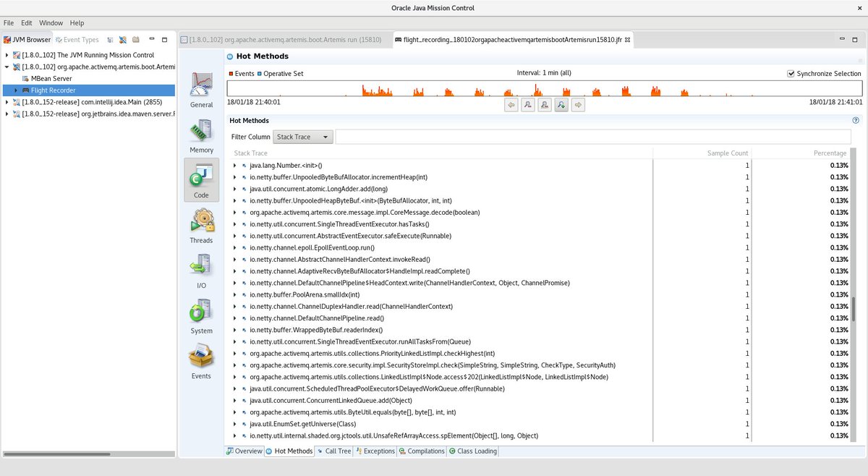This screenshot has width=868, height=476.
Task: Click the Events range histogram timeline
Action: 544,88
